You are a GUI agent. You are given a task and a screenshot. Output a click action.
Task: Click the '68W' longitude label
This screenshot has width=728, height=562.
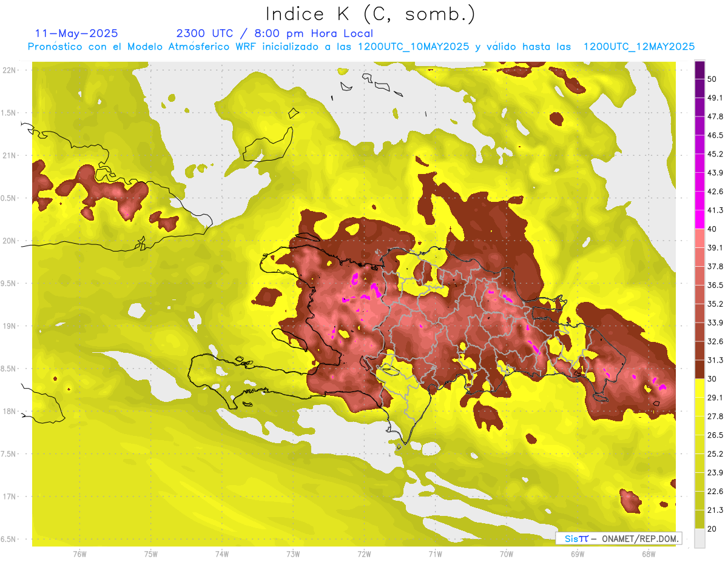click(x=649, y=554)
